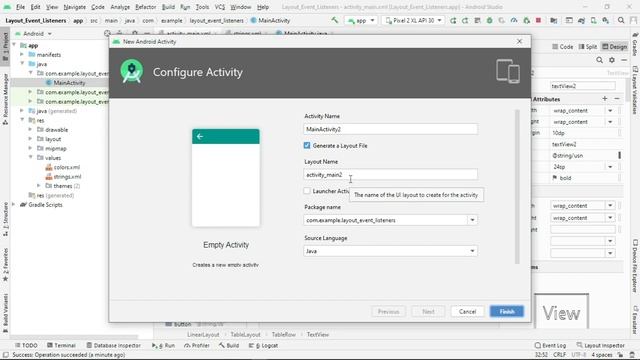Open the Logcat tool window
640x360 pixels.
point(264,345)
